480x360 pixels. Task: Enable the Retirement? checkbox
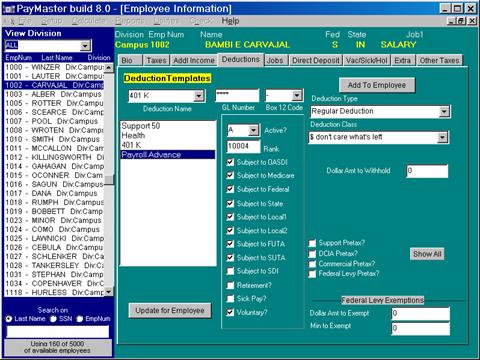pos(230,285)
